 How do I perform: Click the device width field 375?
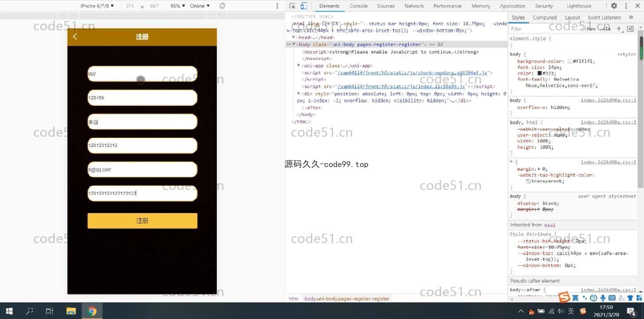click(x=130, y=6)
